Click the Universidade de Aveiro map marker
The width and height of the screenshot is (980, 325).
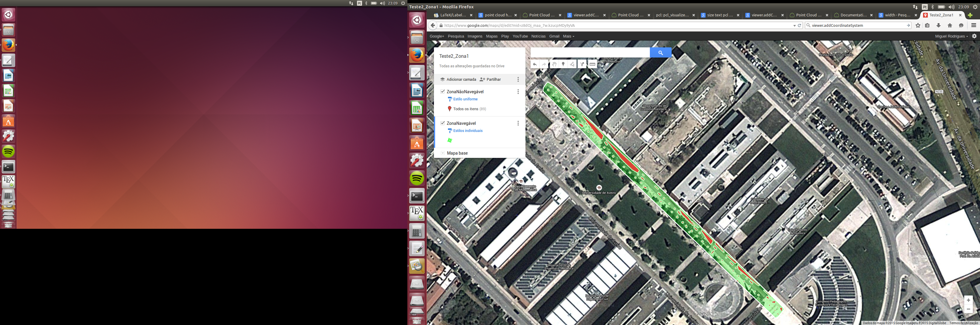pos(599,188)
